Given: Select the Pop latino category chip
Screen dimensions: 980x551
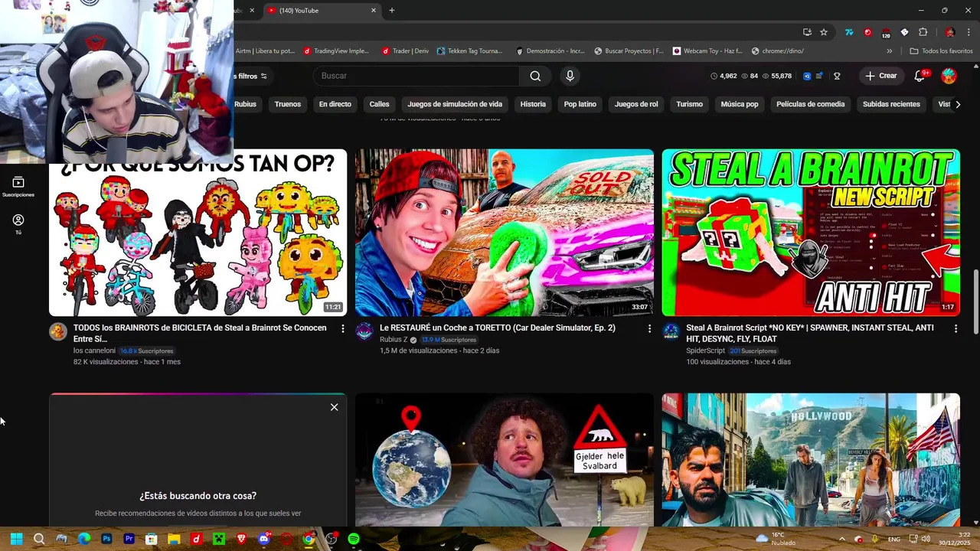Looking at the screenshot, I should pyautogui.click(x=580, y=104).
